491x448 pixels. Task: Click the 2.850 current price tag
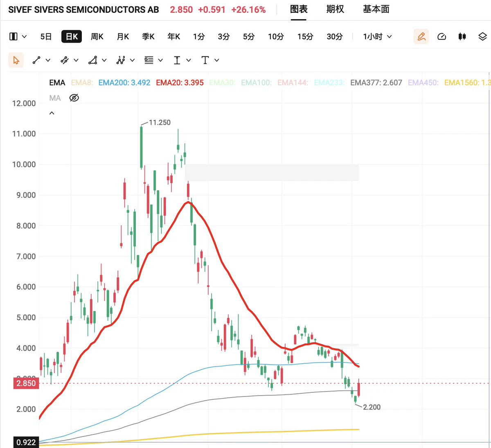point(26,383)
